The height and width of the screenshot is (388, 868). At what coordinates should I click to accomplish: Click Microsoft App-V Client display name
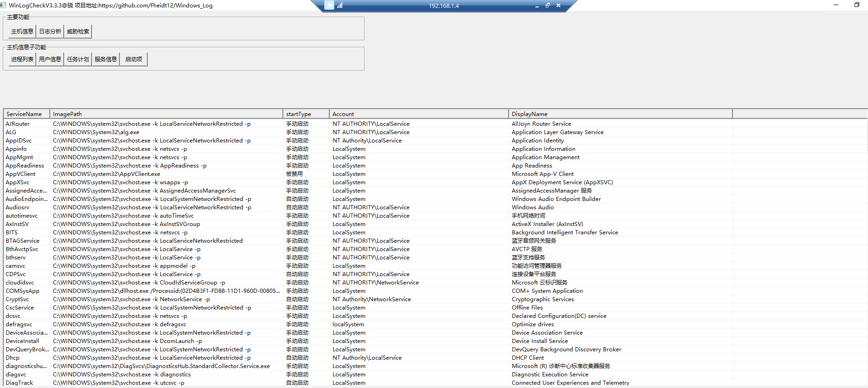pos(542,174)
